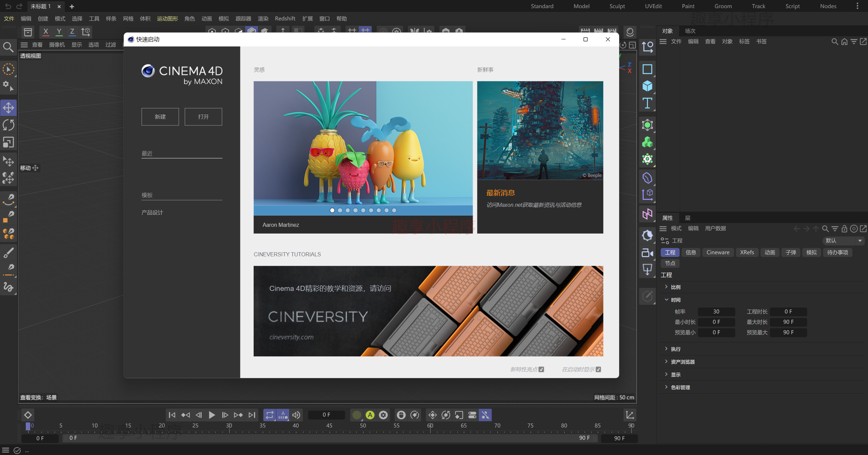Click frame 45 on the timeline ruler
868x455 pixels.
point(329,426)
